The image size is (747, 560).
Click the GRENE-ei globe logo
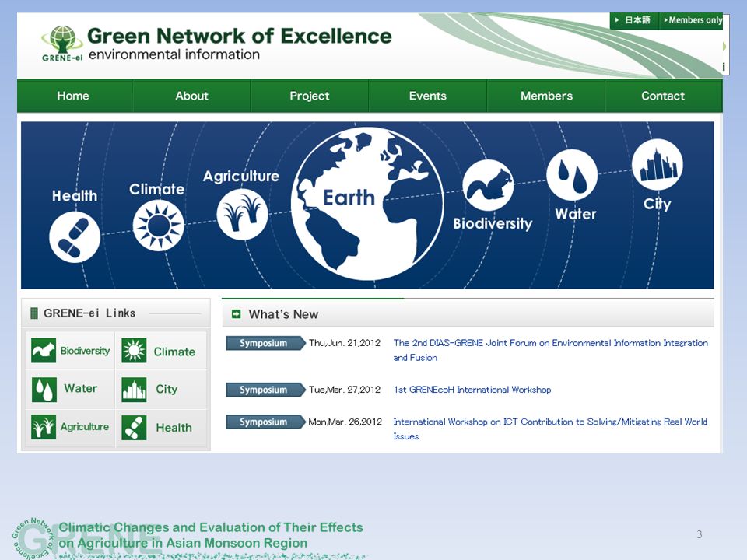pos(62,44)
